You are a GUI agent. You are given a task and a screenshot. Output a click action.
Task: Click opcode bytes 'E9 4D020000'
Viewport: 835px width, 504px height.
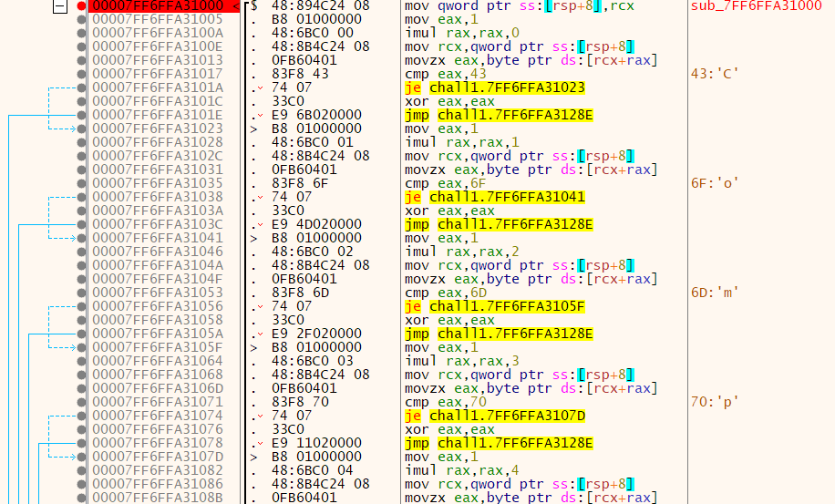tap(316, 224)
